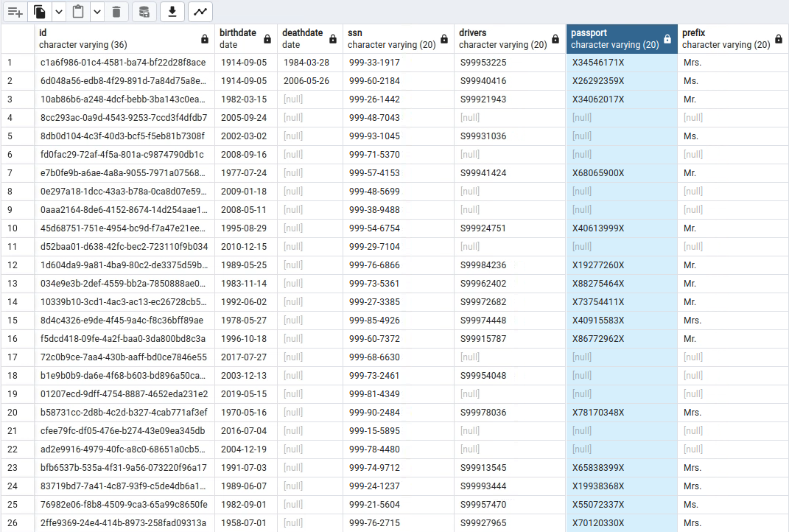The width and height of the screenshot is (789, 532).
Task: Open the copy options dropdown arrow
Action: pyautogui.click(x=58, y=12)
